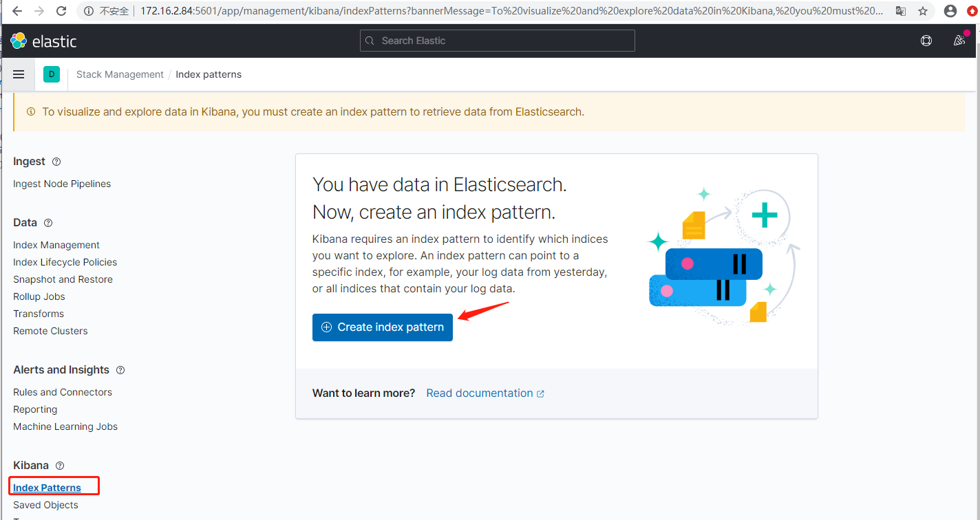Viewport: 980px width, 520px height.
Task: Click the help icon next to Kibana
Action: (x=60, y=466)
